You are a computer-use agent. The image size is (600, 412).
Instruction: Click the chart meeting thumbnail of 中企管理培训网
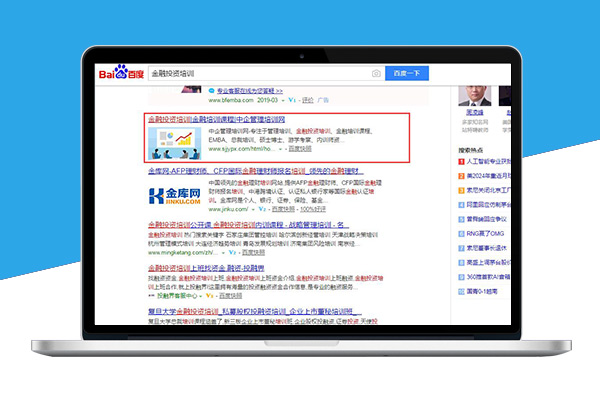click(x=174, y=143)
